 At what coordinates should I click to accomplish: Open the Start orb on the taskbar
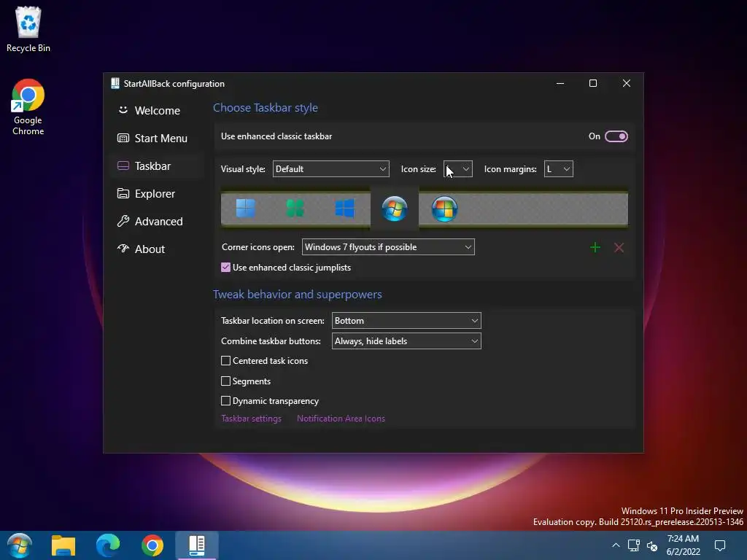[x=20, y=545]
